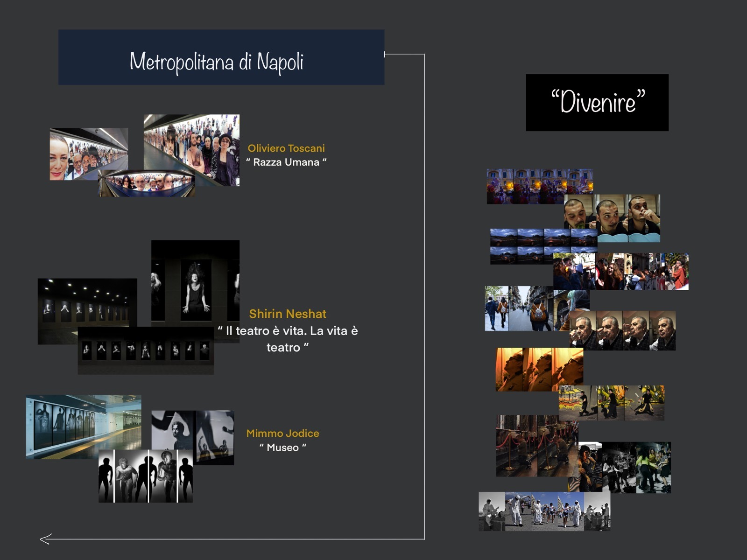Open the reaching shadow figure photo
Screen dimensions: 747x560
pos(214,438)
